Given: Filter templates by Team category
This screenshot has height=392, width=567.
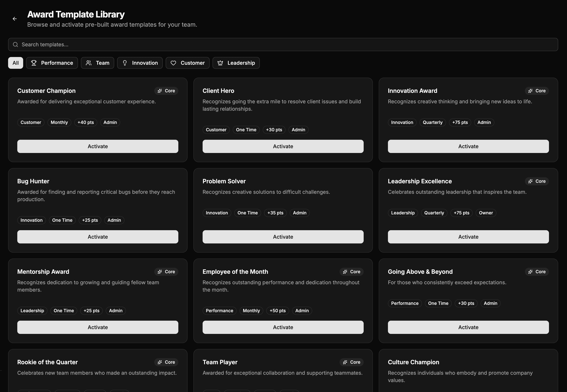Looking at the screenshot, I should (97, 63).
